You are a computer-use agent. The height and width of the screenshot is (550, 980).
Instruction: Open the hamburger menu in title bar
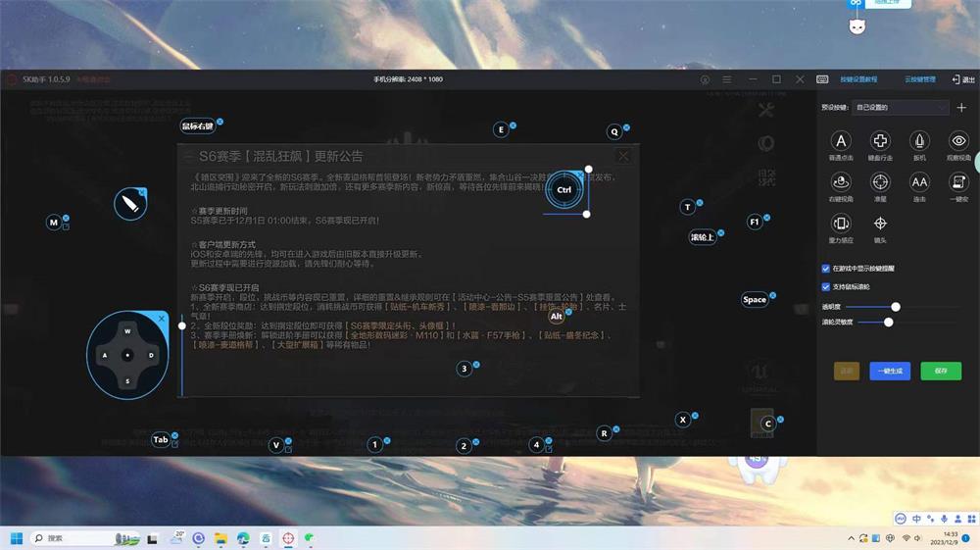726,79
